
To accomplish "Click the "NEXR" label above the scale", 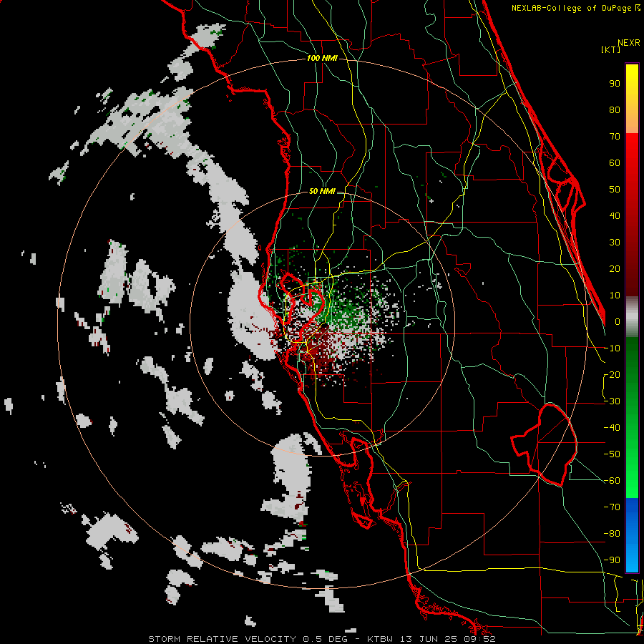I will click(x=629, y=43).
